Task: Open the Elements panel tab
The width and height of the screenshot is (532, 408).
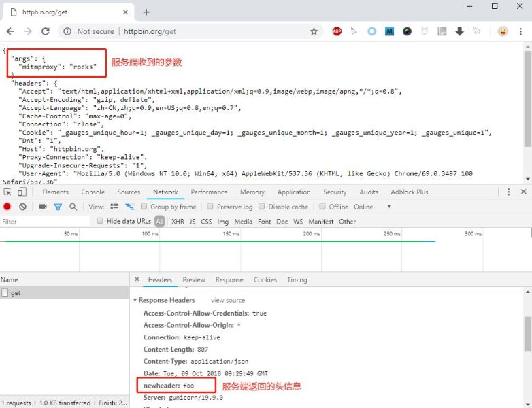Action: click(55, 192)
